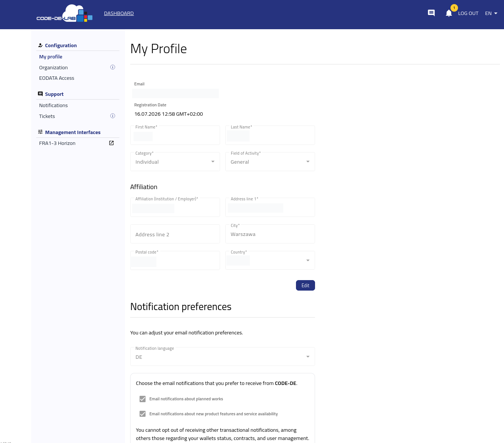Go to My profile in sidebar
This screenshot has width=504, height=443.
click(51, 57)
